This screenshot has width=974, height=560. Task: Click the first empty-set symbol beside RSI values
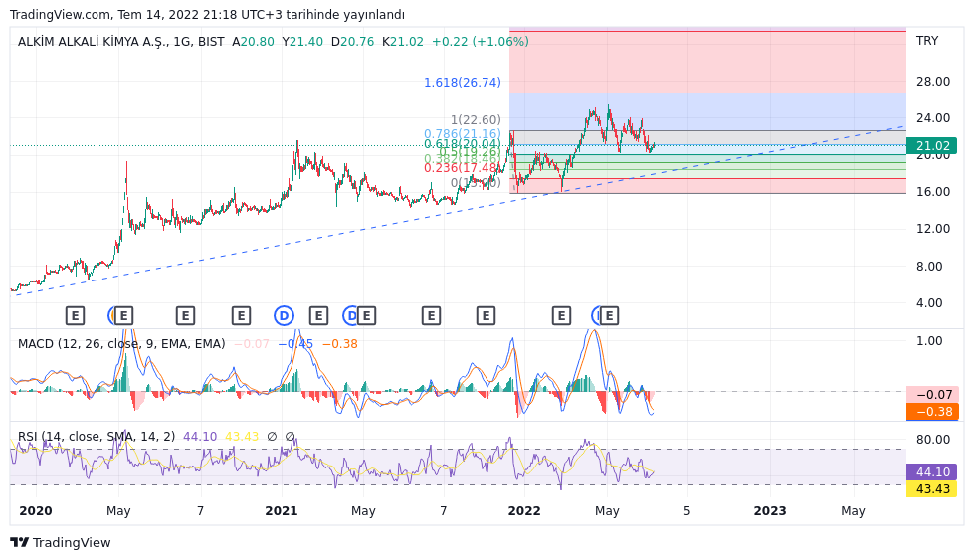[272, 437]
